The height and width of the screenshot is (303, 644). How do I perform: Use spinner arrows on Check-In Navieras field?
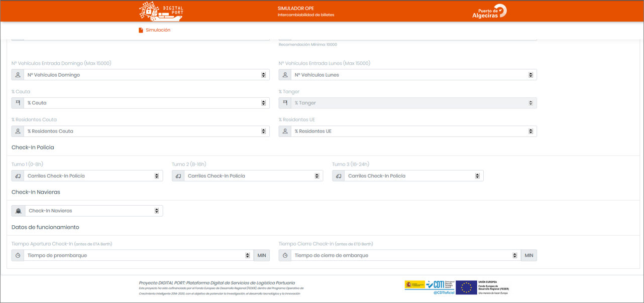click(x=157, y=211)
